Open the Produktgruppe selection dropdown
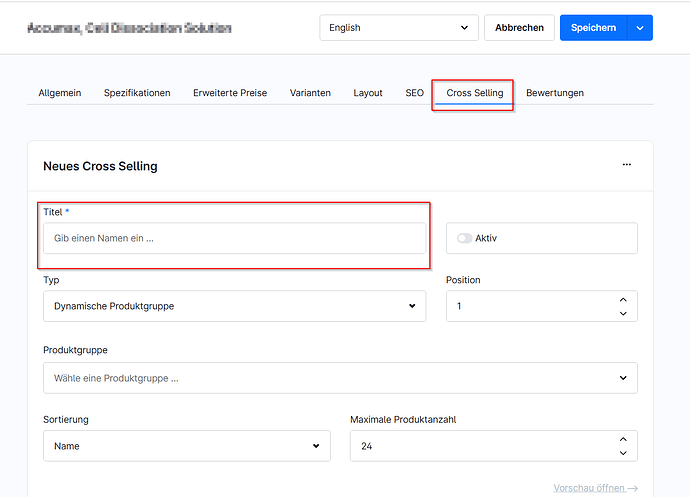The image size is (690, 497). [x=340, y=378]
